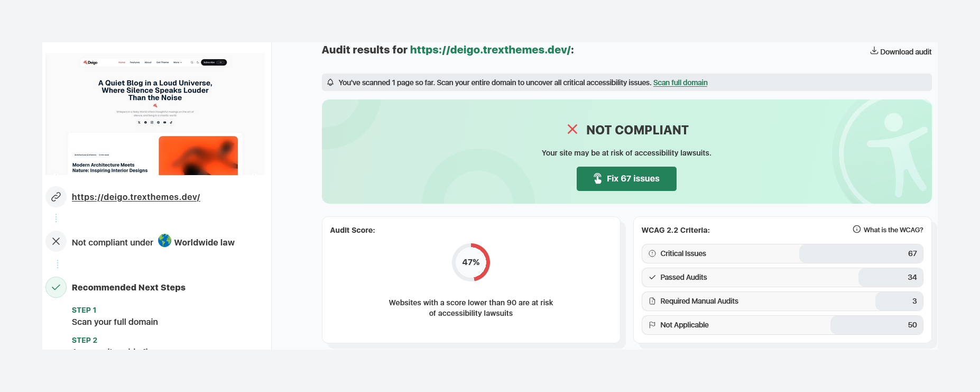Click Scan your full domain step text

pos(115,322)
